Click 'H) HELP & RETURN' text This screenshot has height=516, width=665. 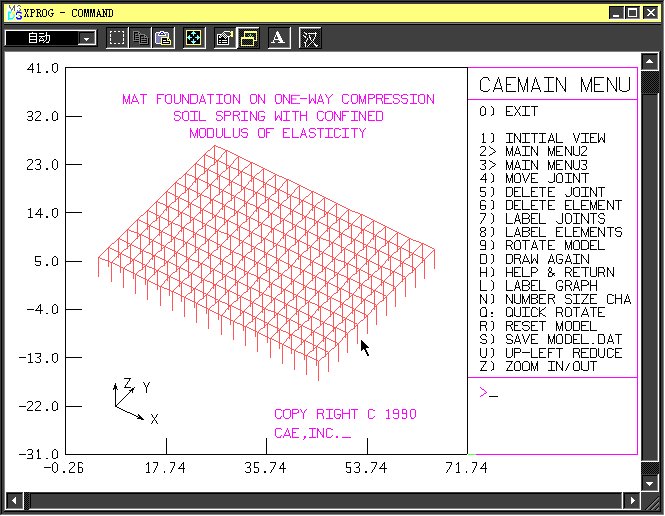546,272
